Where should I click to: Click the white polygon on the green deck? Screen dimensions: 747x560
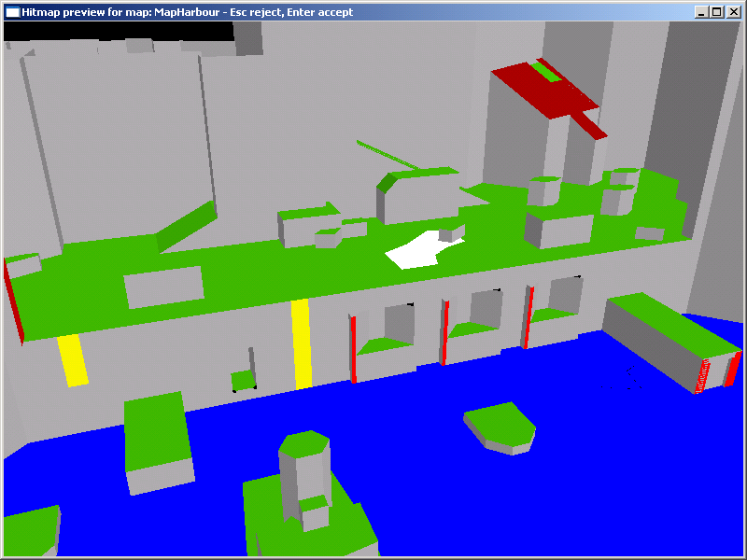[419, 250]
